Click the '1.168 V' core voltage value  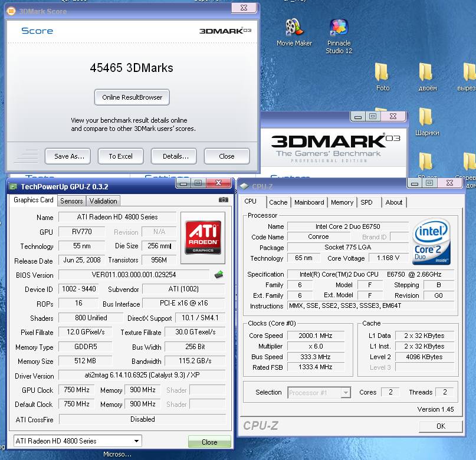click(388, 258)
